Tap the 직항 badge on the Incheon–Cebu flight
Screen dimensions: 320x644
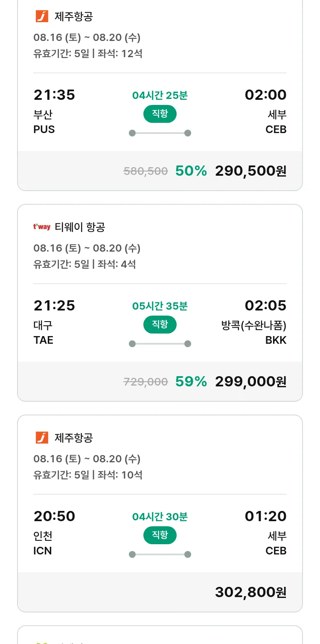point(160,535)
